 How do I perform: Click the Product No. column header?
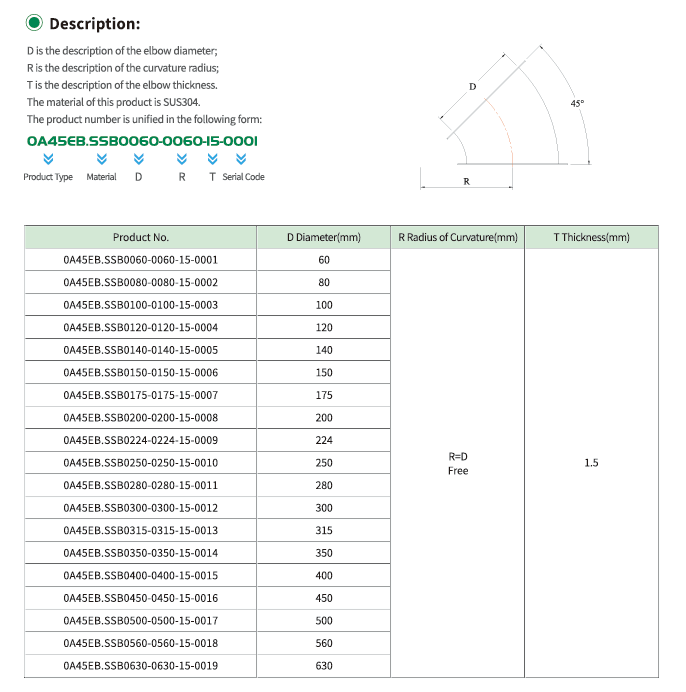click(141, 237)
